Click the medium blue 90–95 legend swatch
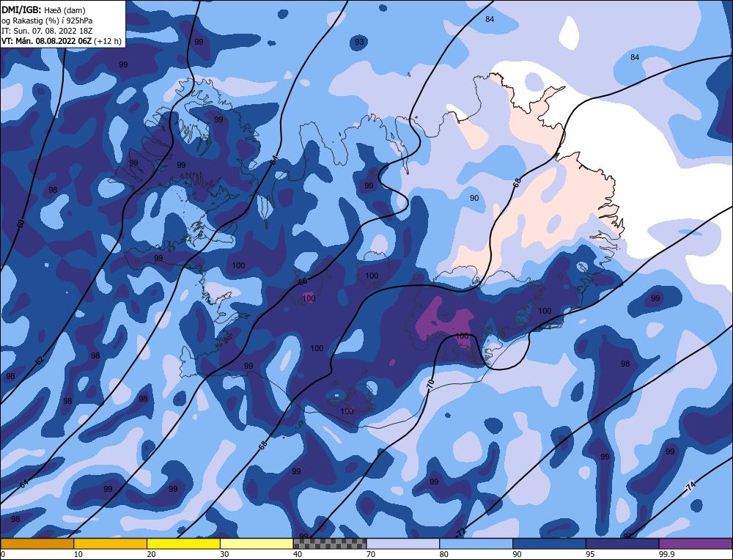The image size is (733, 560). [x=549, y=544]
